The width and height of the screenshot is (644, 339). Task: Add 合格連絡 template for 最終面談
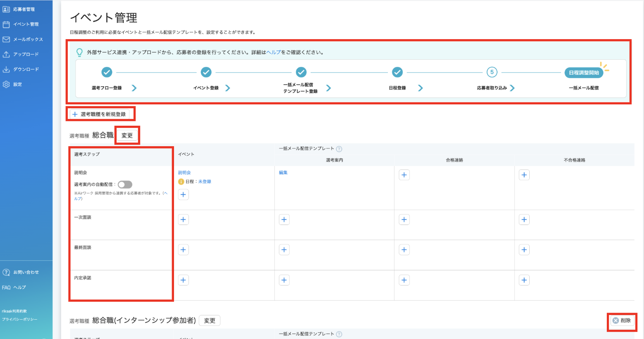click(404, 250)
